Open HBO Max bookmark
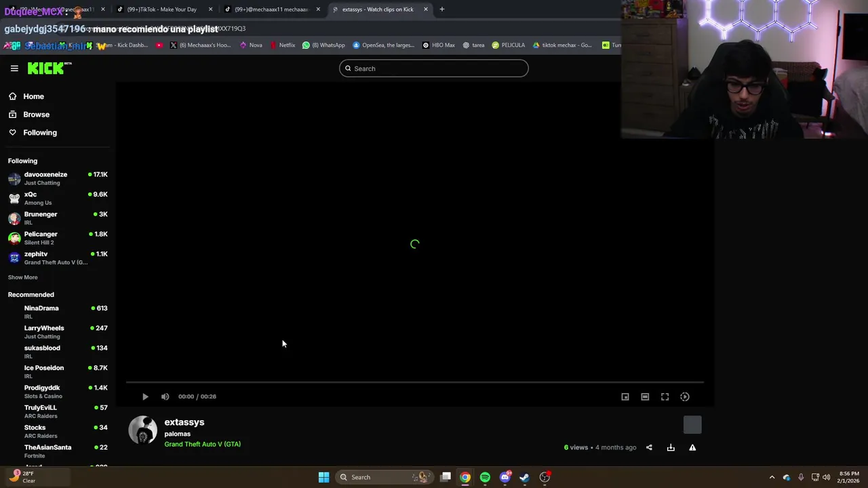Image resolution: width=868 pixels, height=488 pixels. (438, 45)
